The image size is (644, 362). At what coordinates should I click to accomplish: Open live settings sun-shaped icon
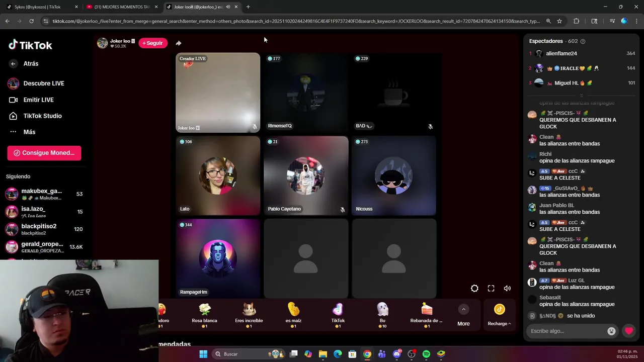tap(474, 288)
